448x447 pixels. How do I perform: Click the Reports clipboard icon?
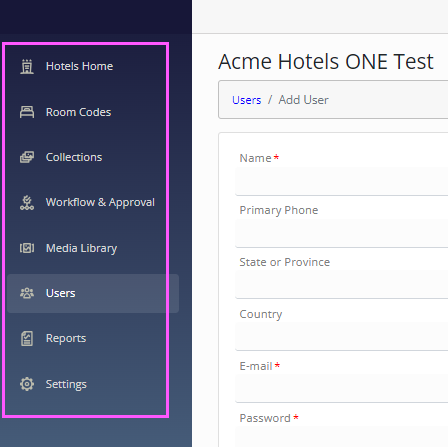coord(27,339)
